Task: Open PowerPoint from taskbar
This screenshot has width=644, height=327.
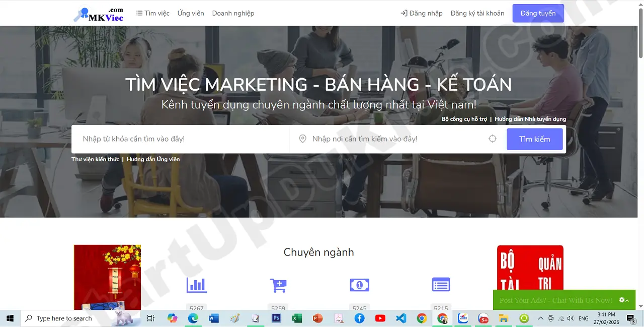Action: pyautogui.click(x=317, y=318)
